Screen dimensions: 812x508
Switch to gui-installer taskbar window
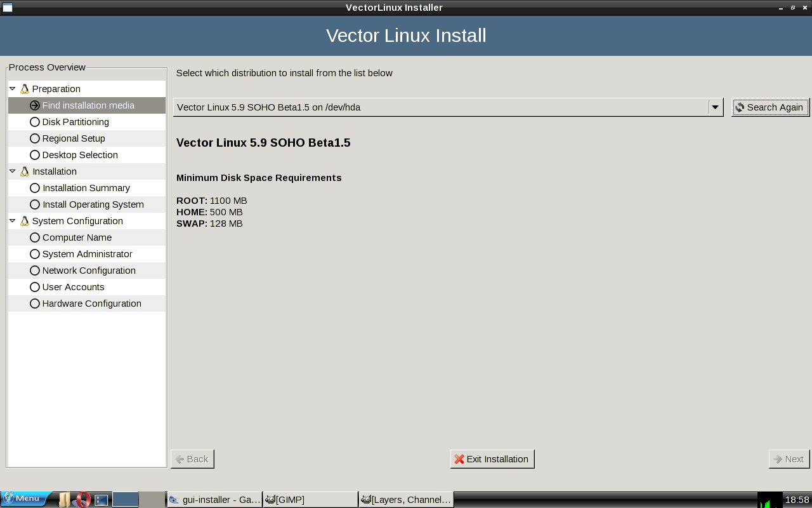pyautogui.click(x=214, y=500)
